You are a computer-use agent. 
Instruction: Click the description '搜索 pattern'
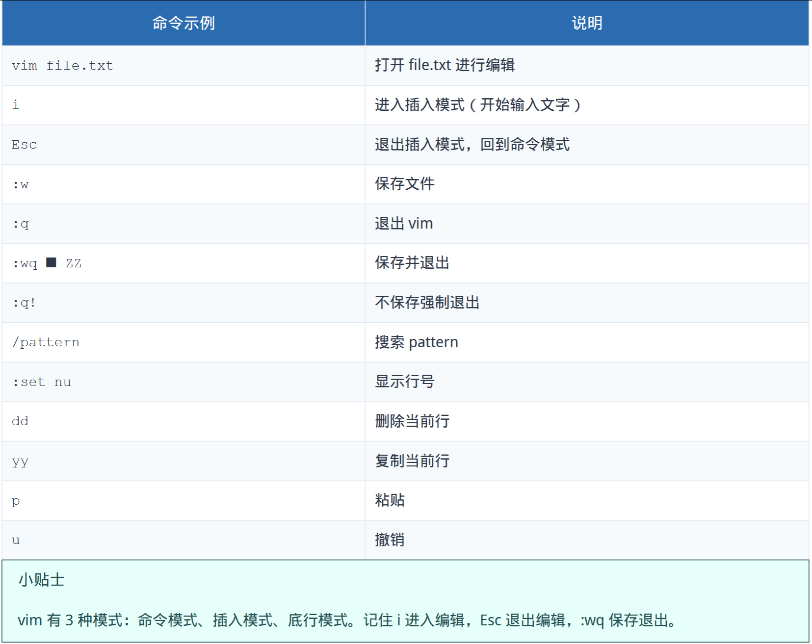coord(417,342)
